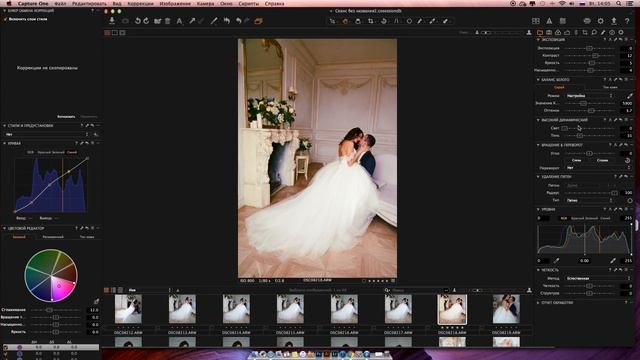
Task: Open white balance Режим dropdown
Action: (x=590, y=96)
